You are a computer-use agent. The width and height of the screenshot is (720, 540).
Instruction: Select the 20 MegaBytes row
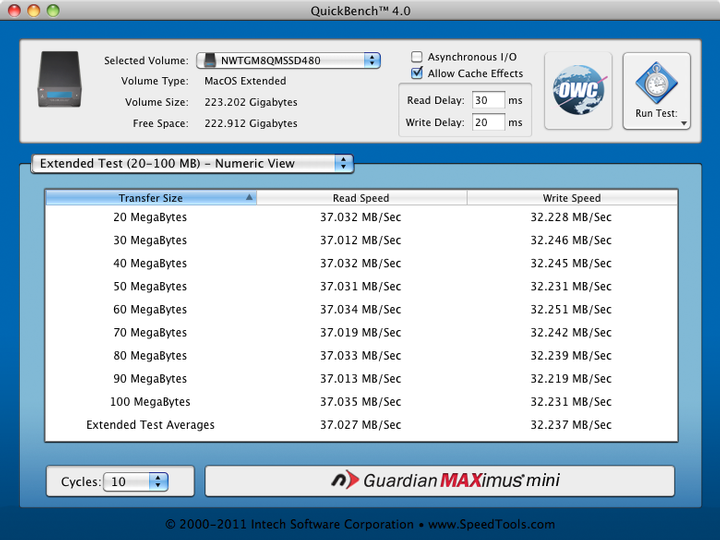[x=361, y=217]
